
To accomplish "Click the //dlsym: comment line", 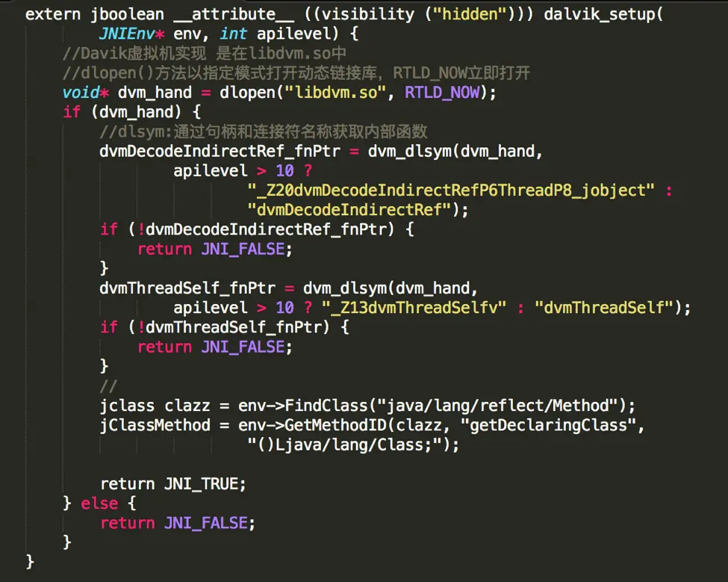I will click(x=264, y=131).
